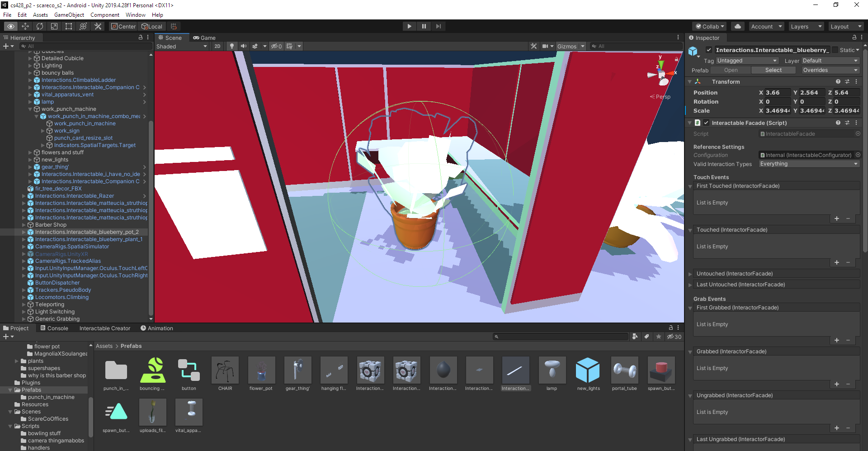Search by label tag icon in Project

click(x=647, y=337)
